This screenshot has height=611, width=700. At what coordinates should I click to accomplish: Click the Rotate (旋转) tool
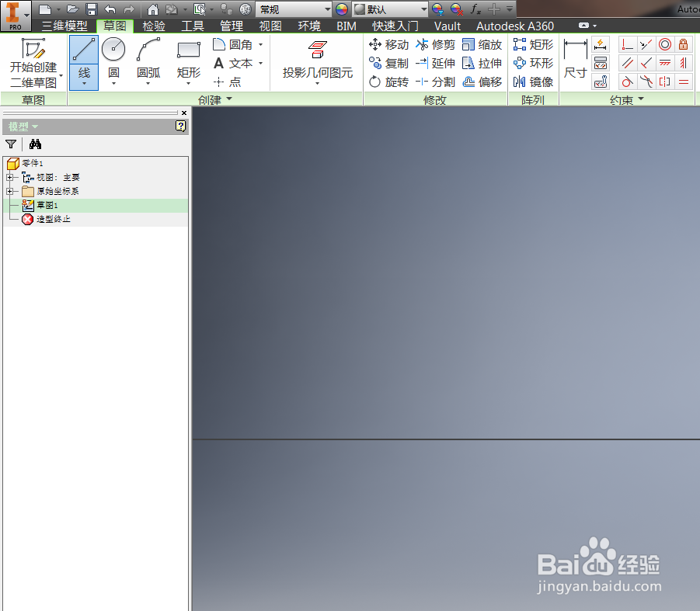388,82
